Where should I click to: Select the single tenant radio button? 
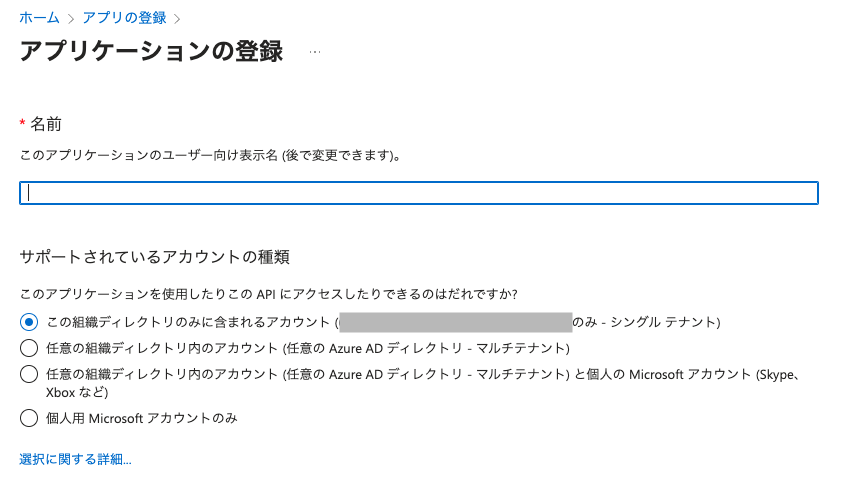click(29, 322)
